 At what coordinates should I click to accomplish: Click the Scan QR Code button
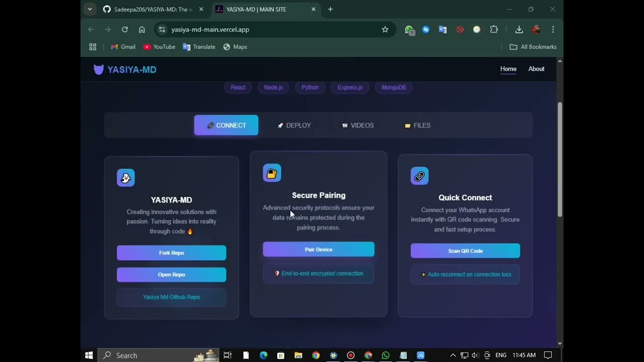[465, 251]
